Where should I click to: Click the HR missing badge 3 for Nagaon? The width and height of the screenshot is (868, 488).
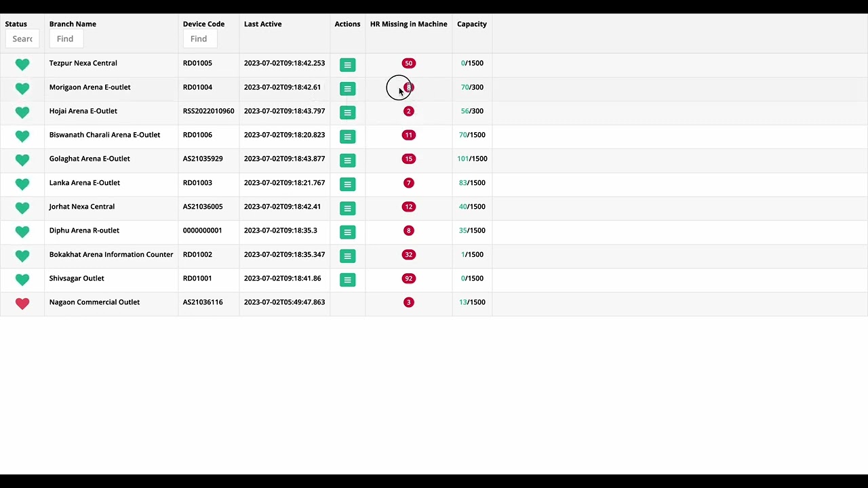pos(408,302)
